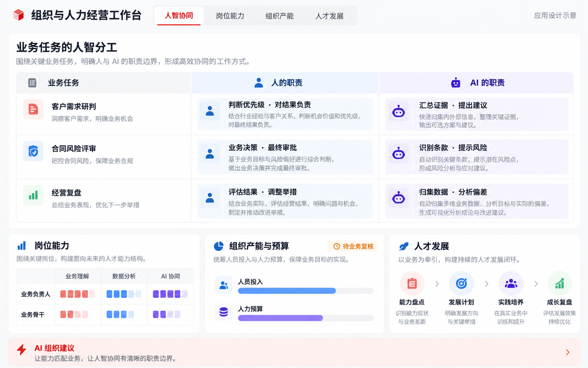
Task: Open the 人才发展 tab
Action: [329, 16]
